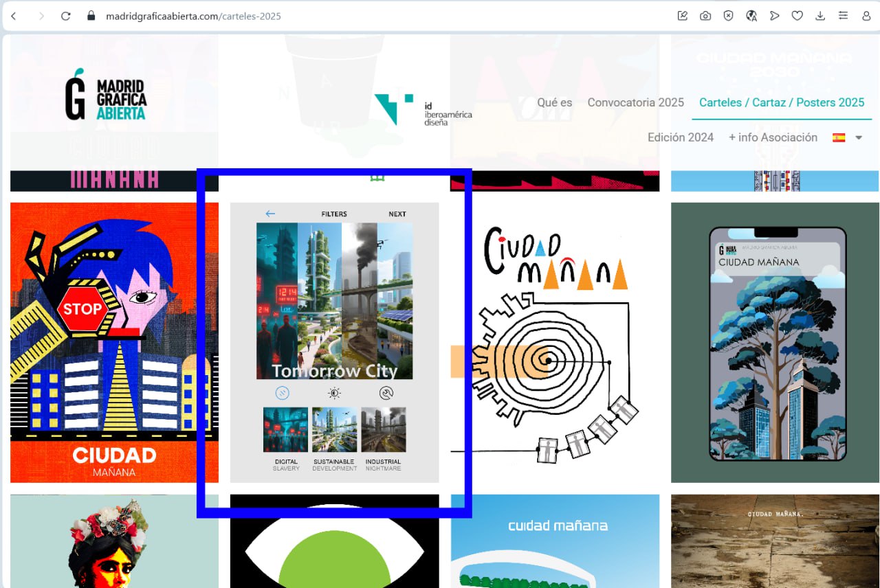Viewport: 880px width, 588px height.
Task: Open the browser profile account icon
Action: [866, 16]
